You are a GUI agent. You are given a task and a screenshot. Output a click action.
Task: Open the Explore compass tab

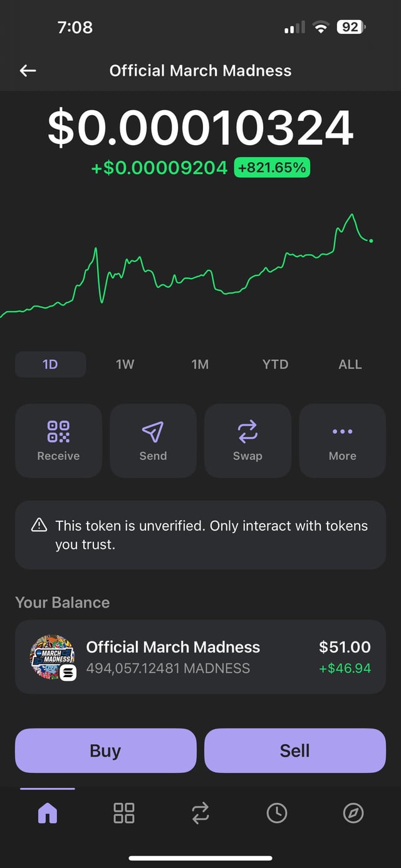(x=353, y=813)
